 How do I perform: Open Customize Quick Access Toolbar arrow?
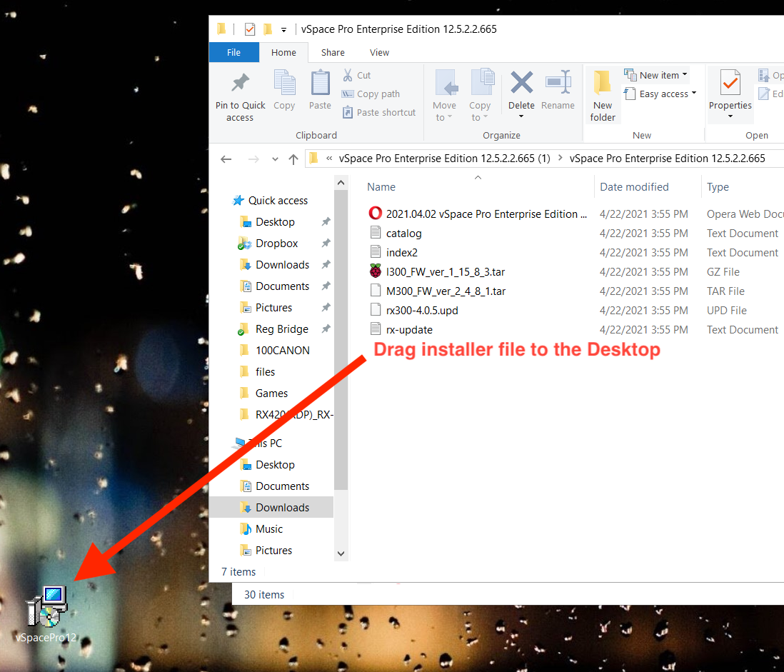(x=283, y=30)
